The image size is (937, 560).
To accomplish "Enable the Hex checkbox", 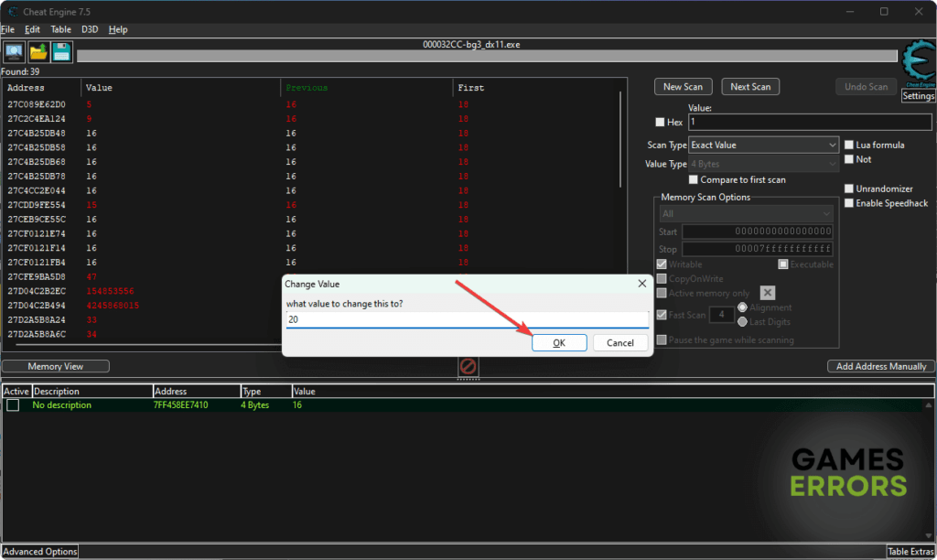I will (x=660, y=122).
